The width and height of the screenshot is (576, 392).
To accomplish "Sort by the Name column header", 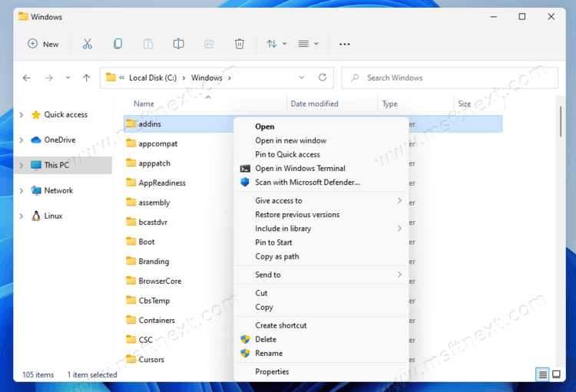I will tap(144, 104).
